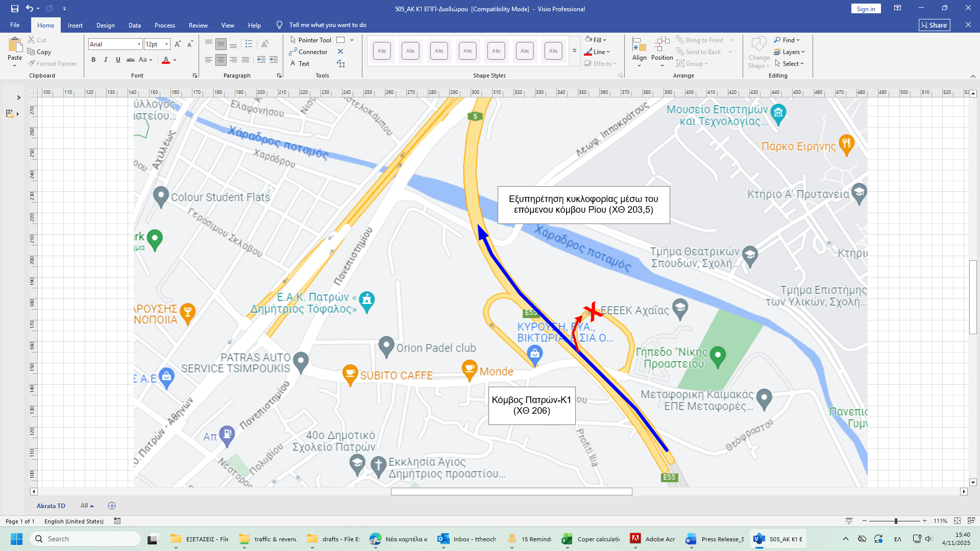This screenshot has height=551, width=980.
Task: Toggle Bold formatting
Action: pyautogui.click(x=93, y=60)
